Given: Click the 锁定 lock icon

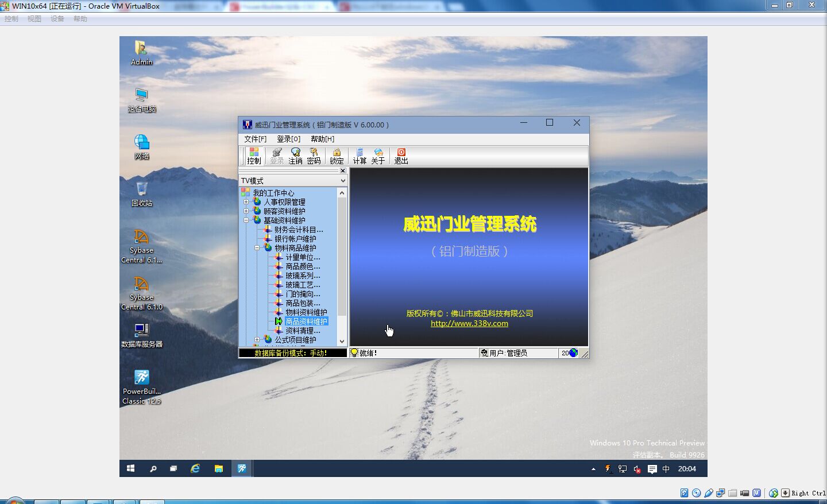Looking at the screenshot, I should 337,156.
